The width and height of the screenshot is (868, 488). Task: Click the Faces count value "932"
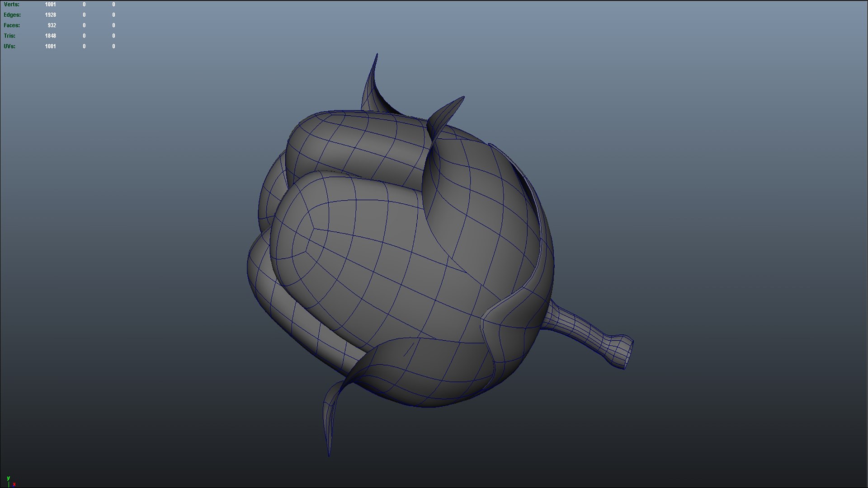click(x=52, y=25)
